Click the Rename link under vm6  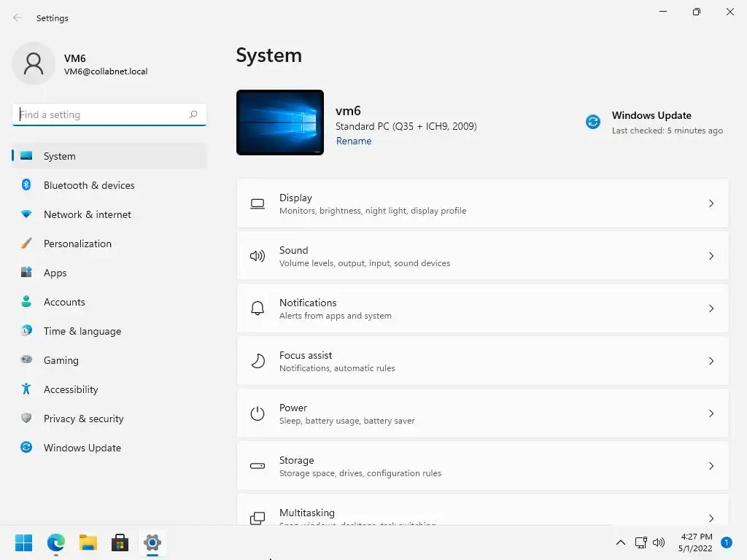(x=354, y=141)
